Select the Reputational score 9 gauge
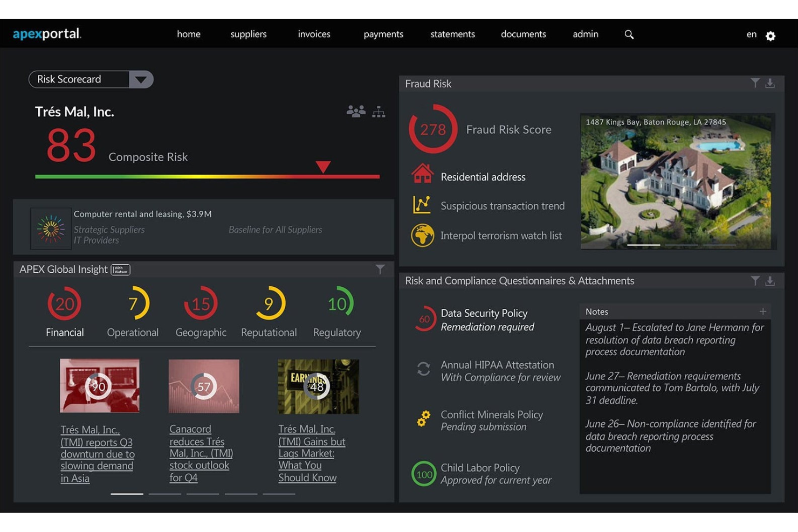The width and height of the screenshot is (798, 532). point(269,304)
